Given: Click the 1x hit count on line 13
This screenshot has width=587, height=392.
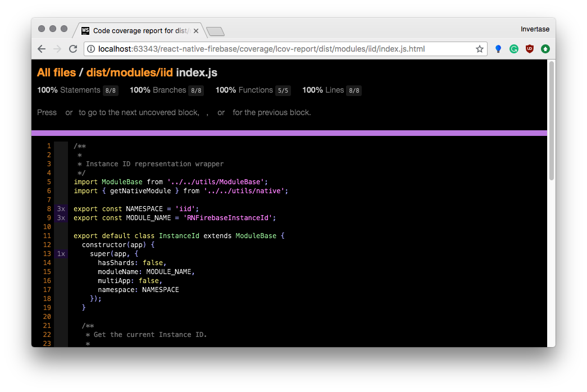Looking at the screenshot, I should pos(61,254).
